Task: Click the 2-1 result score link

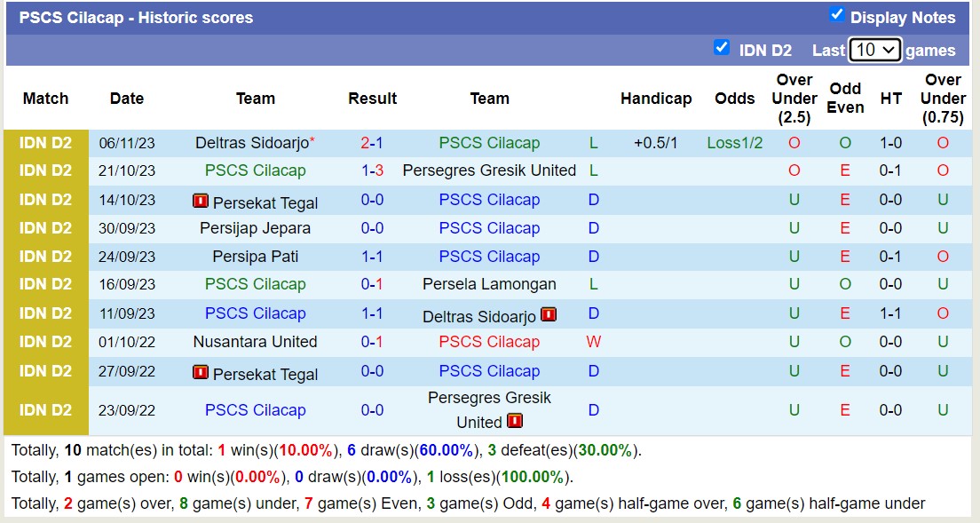Action: click(372, 143)
